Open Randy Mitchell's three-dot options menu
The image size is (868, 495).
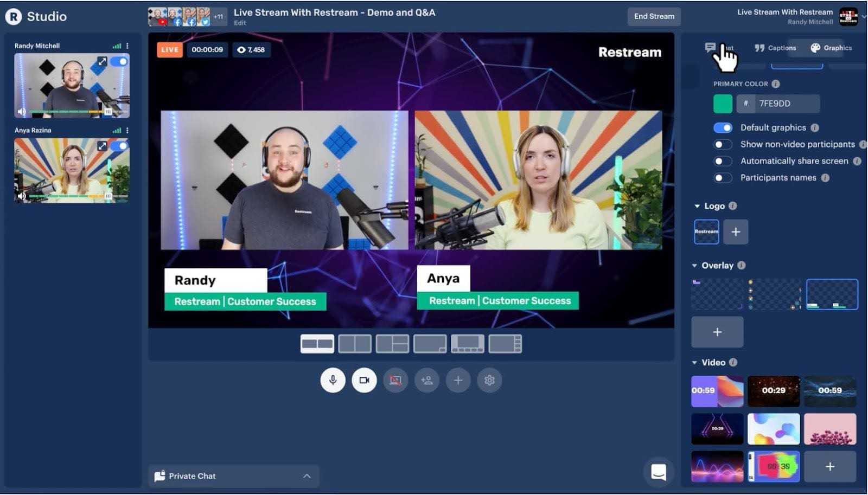[x=127, y=46]
